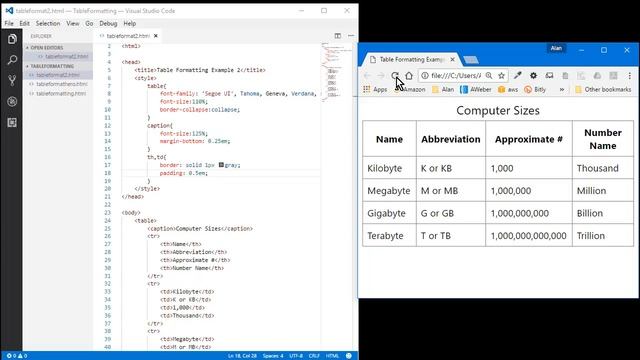Click the Alan profile button in Chrome
Screen dimensions: 640x360
(556, 48)
